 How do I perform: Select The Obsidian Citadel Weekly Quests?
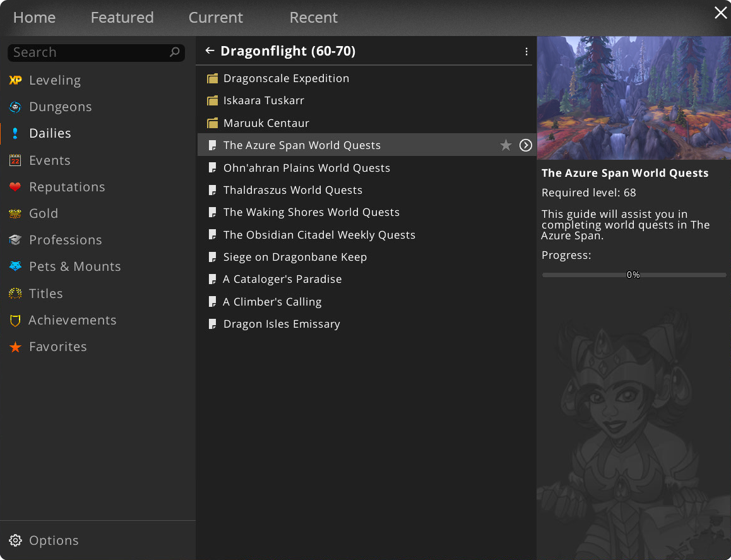[365, 234]
